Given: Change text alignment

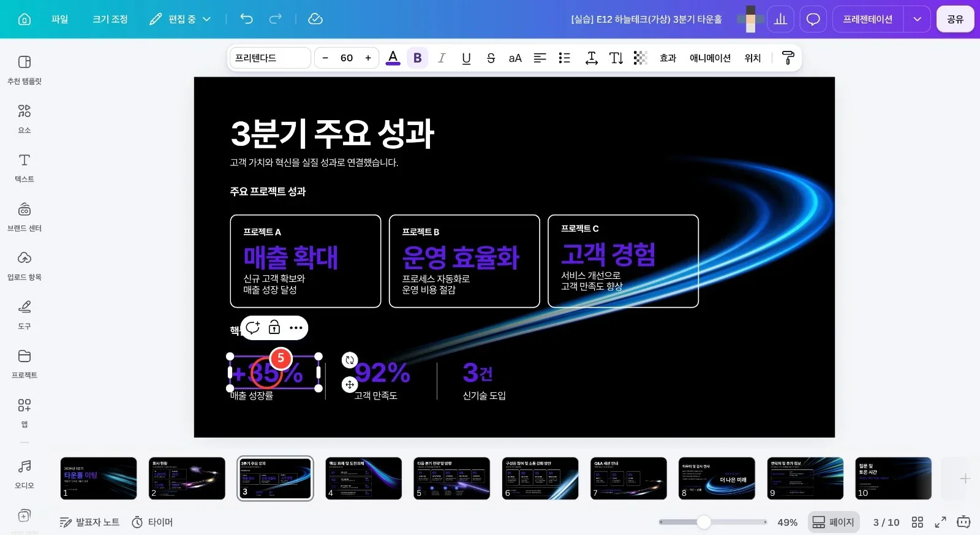Looking at the screenshot, I should (x=540, y=58).
